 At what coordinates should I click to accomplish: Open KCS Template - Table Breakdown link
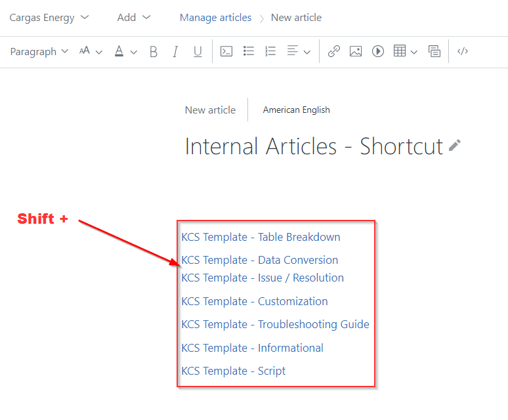tap(261, 237)
